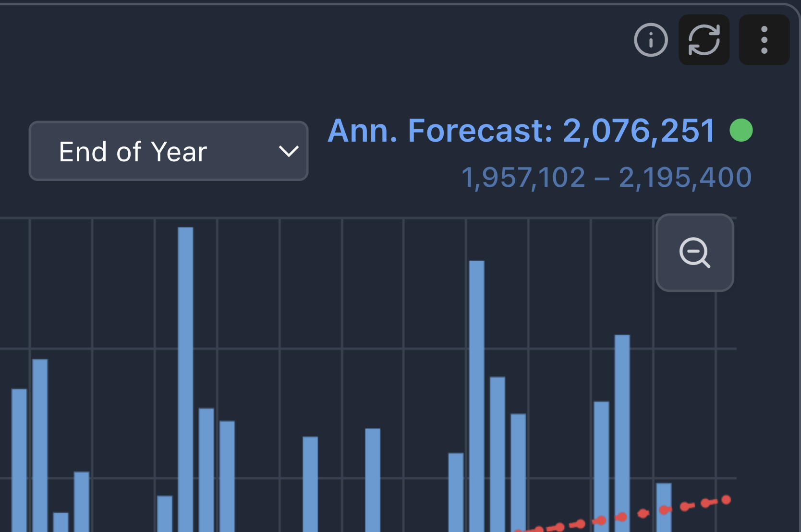
Task: Zoom out the chart with the magnifier button
Action: 694,253
